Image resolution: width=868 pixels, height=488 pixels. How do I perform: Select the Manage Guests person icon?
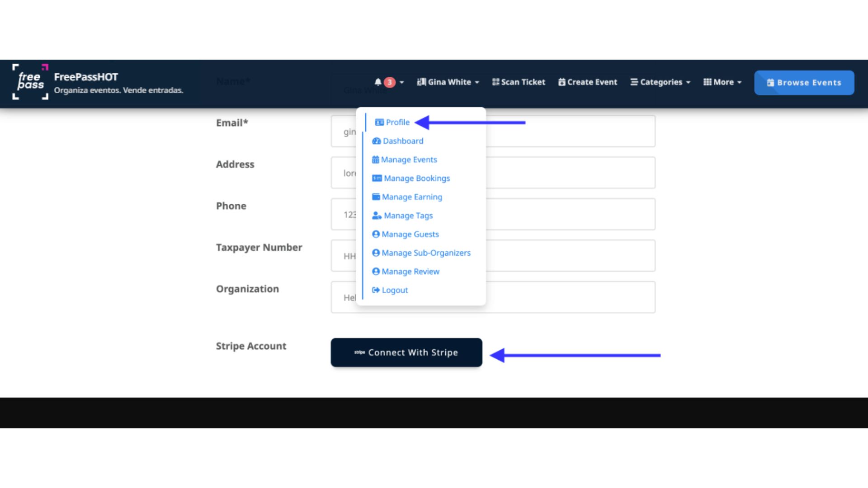[x=375, y=234]
